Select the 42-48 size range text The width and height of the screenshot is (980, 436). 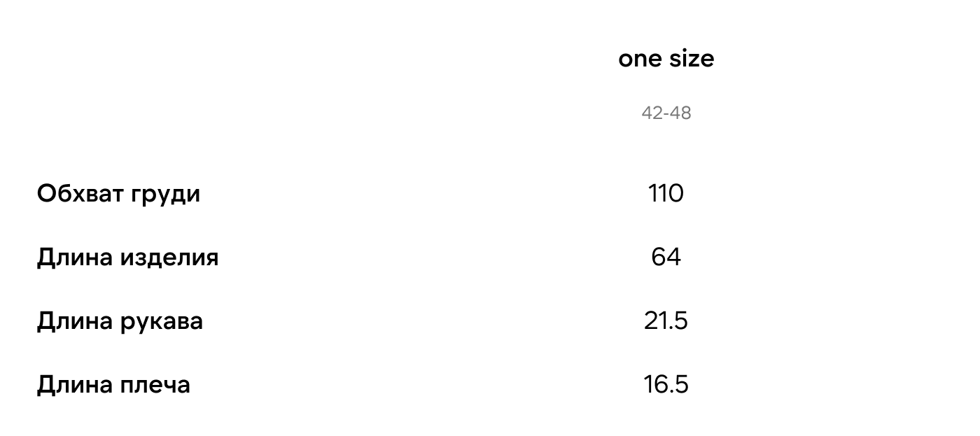tap(666, 113)
